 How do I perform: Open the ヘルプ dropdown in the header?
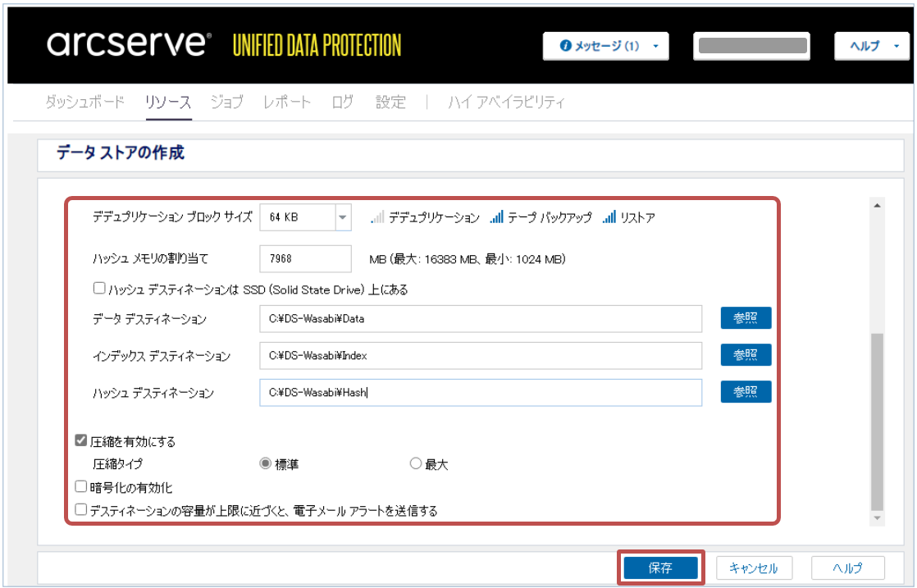click(x=871, y=46)
